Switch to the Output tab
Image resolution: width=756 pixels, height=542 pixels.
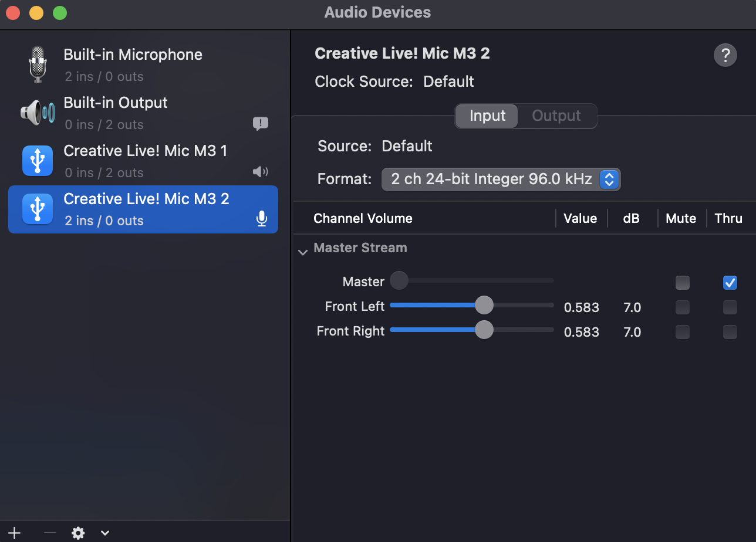556,116
